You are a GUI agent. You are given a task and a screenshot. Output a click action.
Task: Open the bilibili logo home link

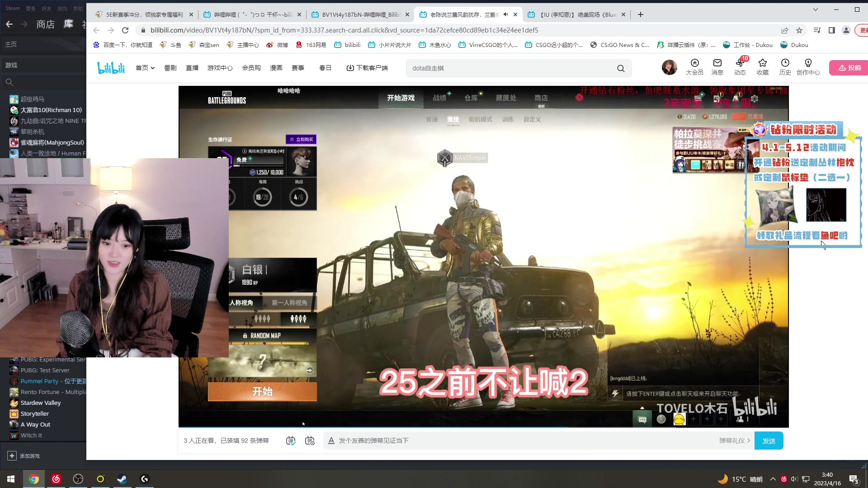(111, 68)
